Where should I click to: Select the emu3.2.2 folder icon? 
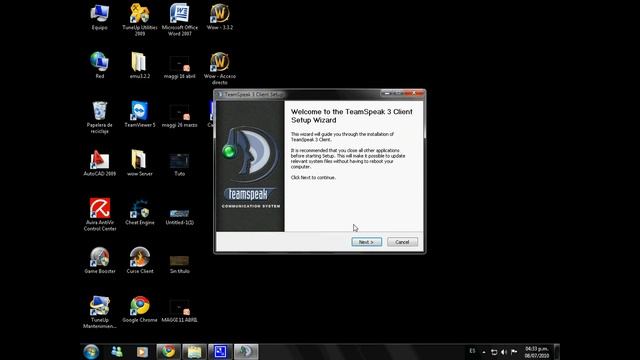point(140,65)
